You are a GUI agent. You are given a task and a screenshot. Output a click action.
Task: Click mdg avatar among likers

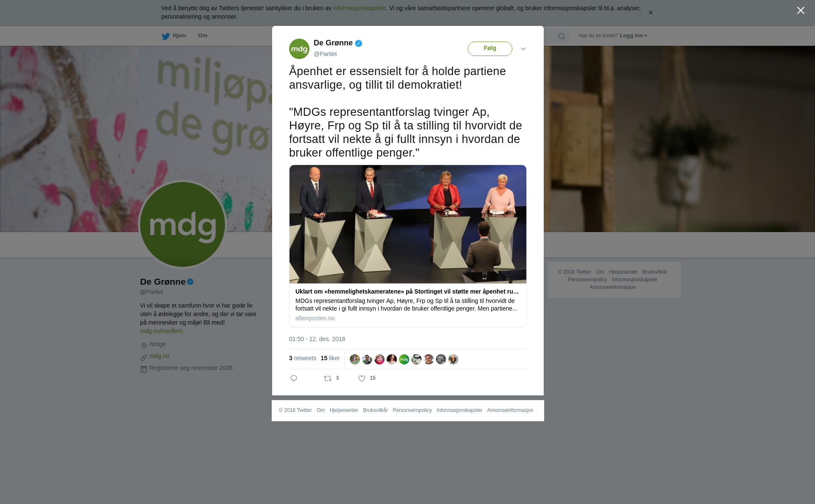click(404, 359)
